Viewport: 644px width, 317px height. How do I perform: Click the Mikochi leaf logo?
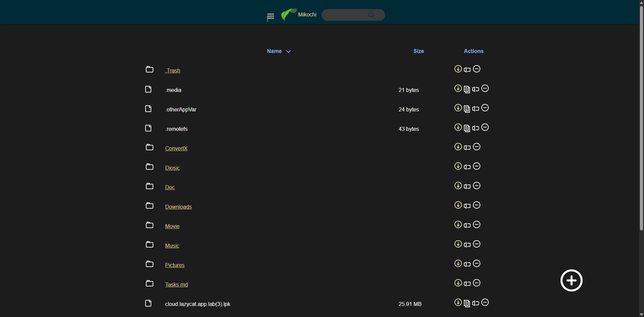click(288, 14)
